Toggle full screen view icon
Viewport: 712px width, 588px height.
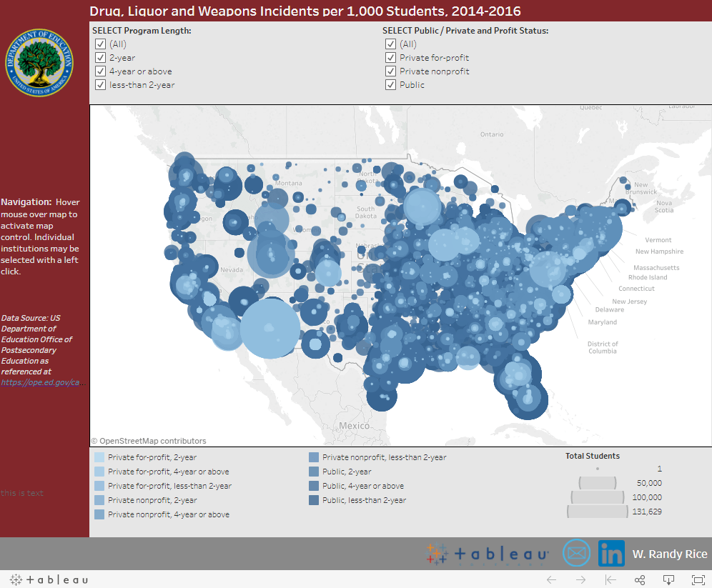pos(698,579)
